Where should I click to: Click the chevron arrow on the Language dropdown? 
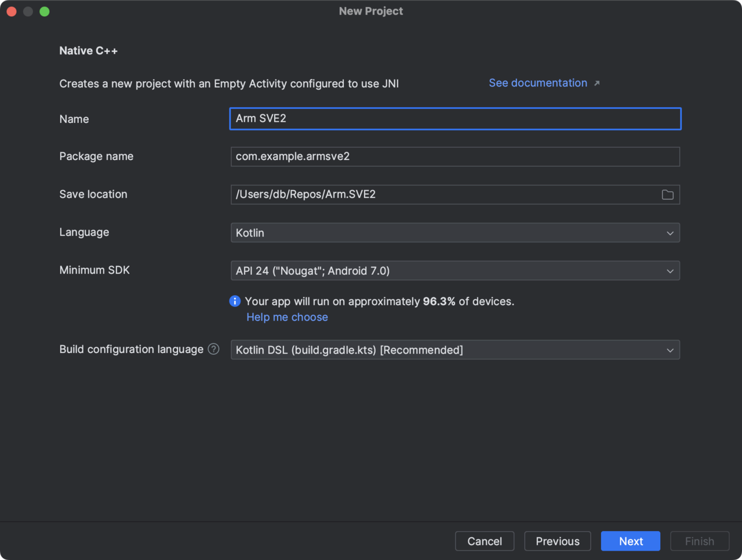670,233
